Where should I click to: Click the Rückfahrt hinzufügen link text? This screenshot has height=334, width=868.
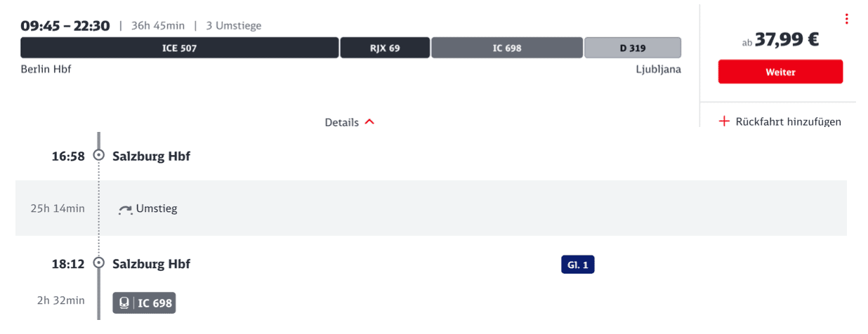click(x=788, y=121)
